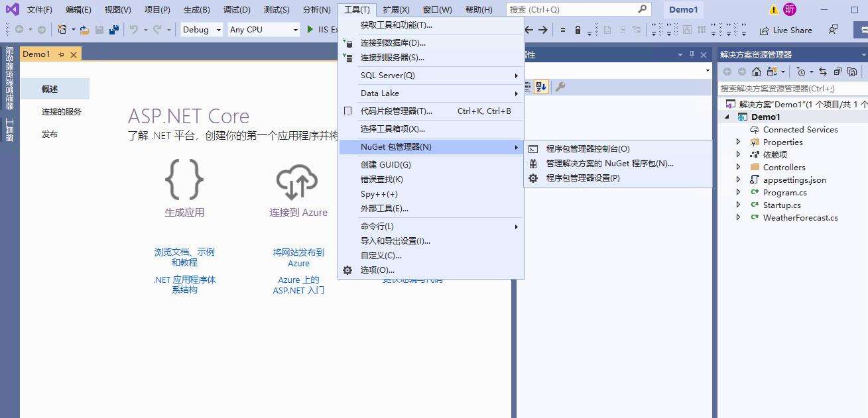Click the Sync with Active Document icon
Viewport: 868px width, 418px height.
click(823, 72)
